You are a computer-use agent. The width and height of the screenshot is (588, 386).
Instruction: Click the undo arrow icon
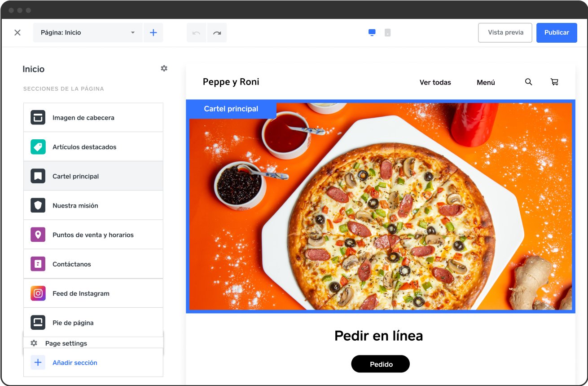196,32
